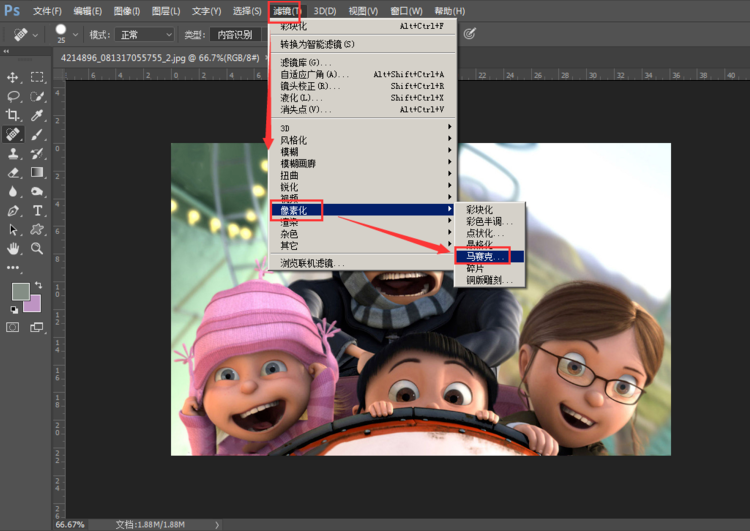This screenshot has width=750, height=531.
Task: Select the Lasso tool
Action: click(13, 96)
